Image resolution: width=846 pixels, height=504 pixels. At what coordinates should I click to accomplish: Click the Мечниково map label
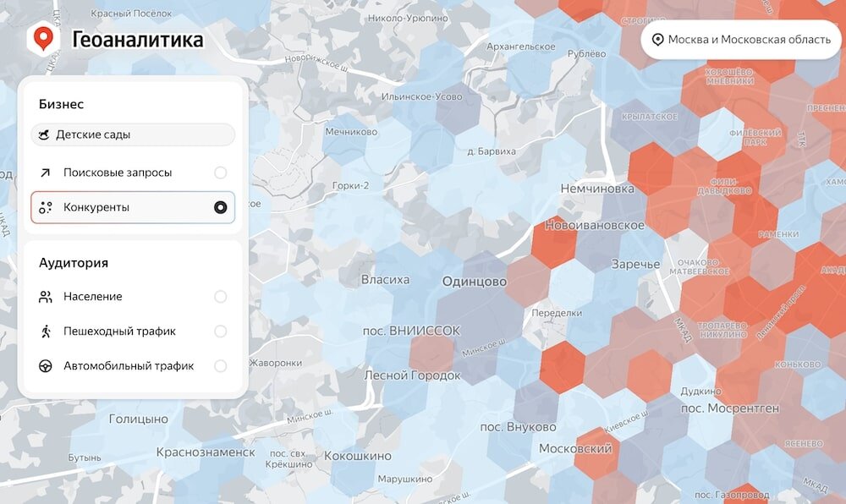[x=351, y=132]
